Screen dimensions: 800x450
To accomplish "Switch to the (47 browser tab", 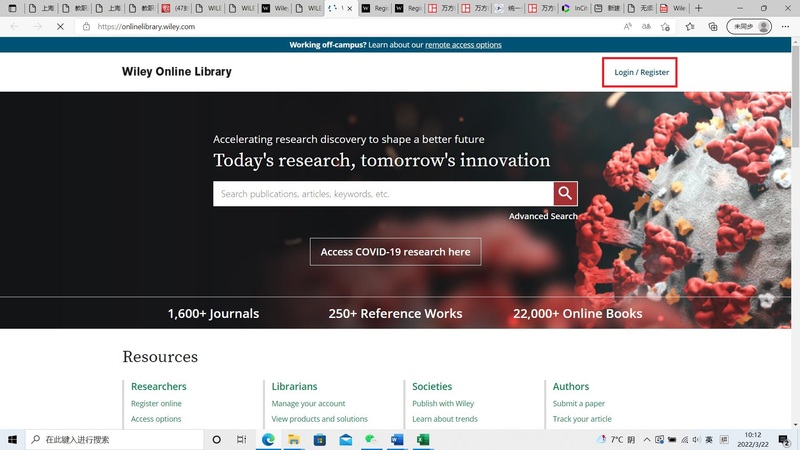I will tap(175, 8).
